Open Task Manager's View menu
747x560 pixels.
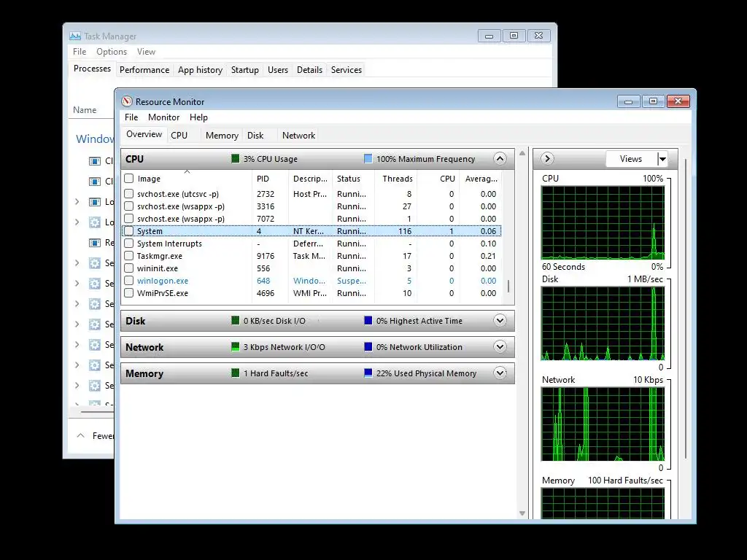(146, 52)
